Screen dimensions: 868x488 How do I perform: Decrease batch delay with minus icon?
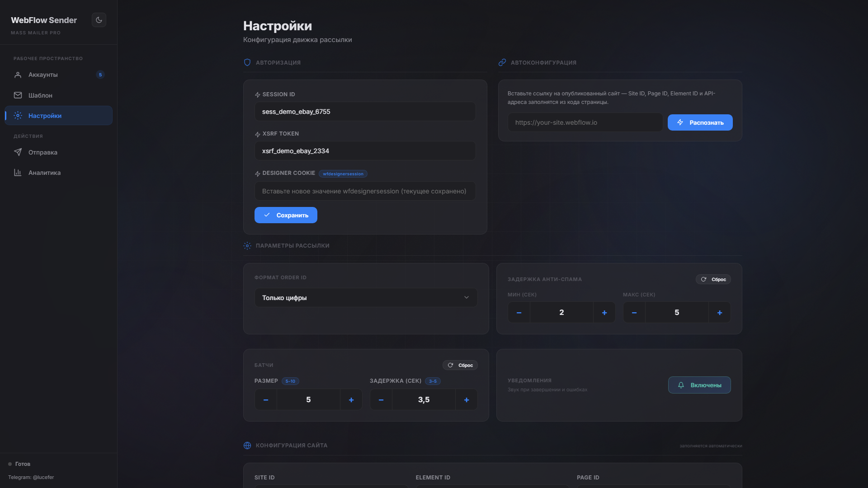point(381,400)
